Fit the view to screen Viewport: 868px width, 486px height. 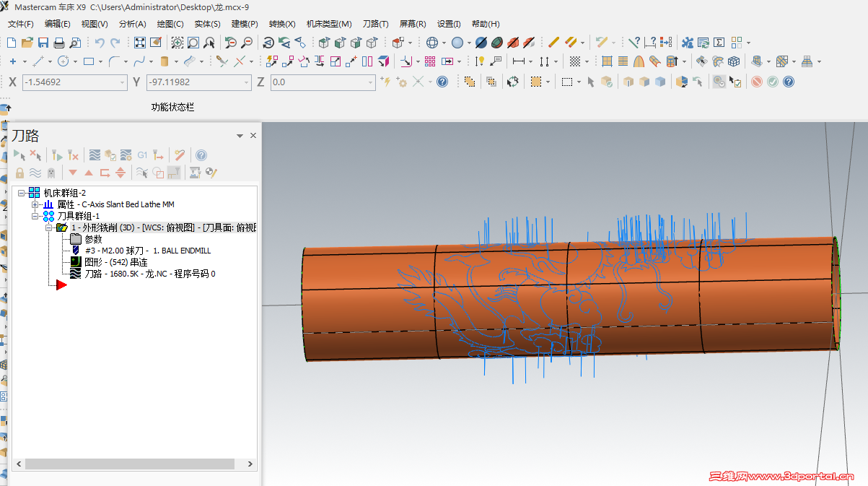click(x=140, y=43)
